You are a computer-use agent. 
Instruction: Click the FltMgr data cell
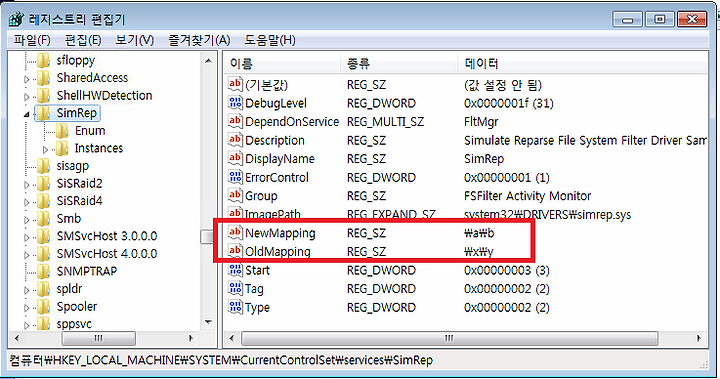481,122
